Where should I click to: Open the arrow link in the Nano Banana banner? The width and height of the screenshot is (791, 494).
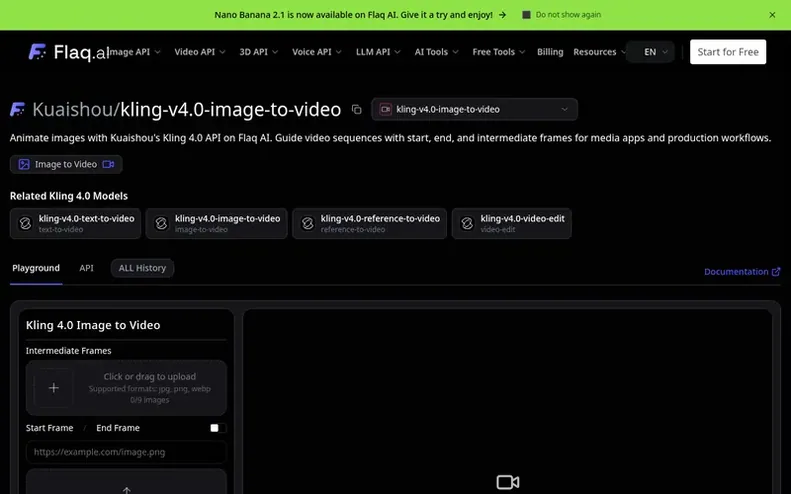pos(502,15)
